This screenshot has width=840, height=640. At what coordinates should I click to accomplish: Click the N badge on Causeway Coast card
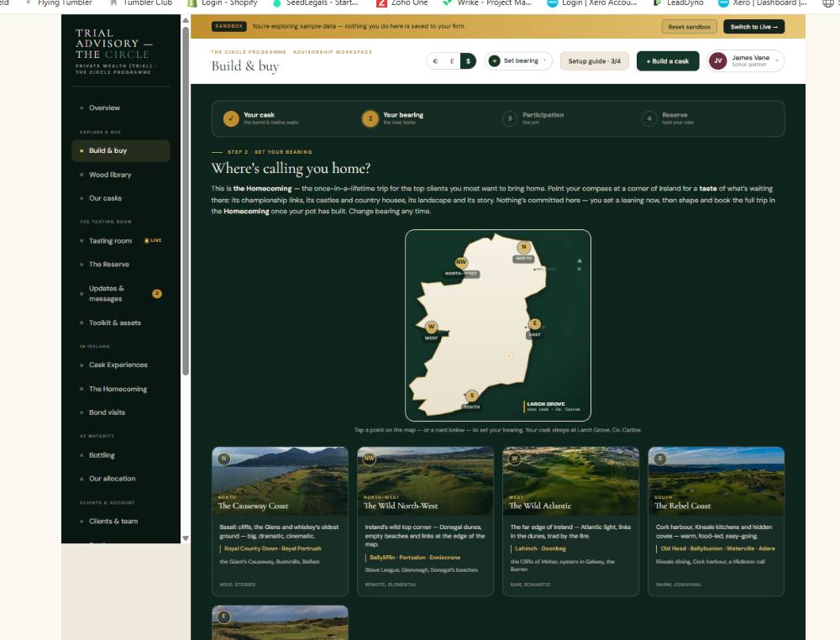click(x=224, y=459)
